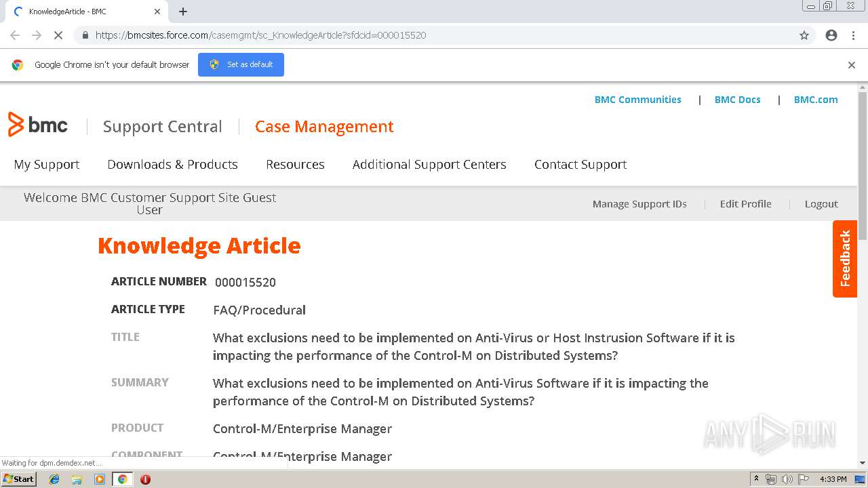Open the orange Feedback tab
This screenshot has height=488, width=868.
point(845,259)
